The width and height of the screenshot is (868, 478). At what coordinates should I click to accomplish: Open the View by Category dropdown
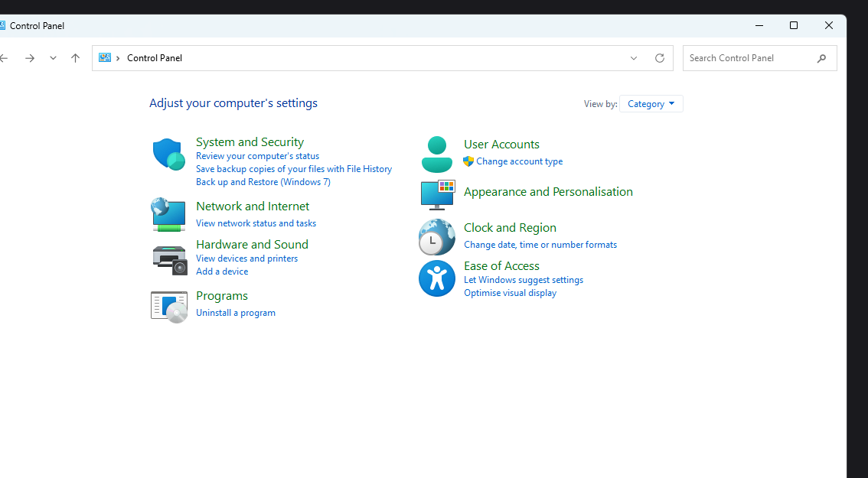click(x=651, y=103)
